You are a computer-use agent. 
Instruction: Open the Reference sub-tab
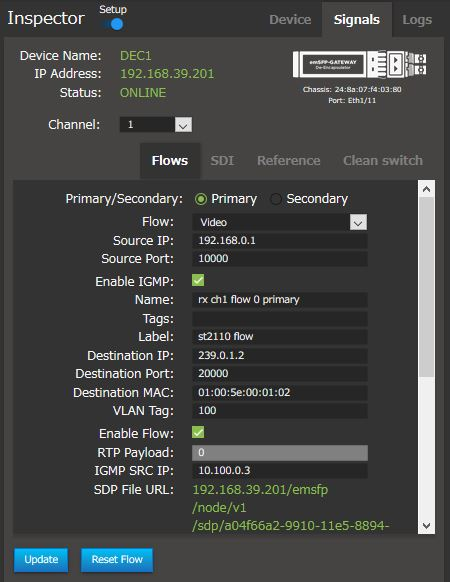tap(288, 161)
